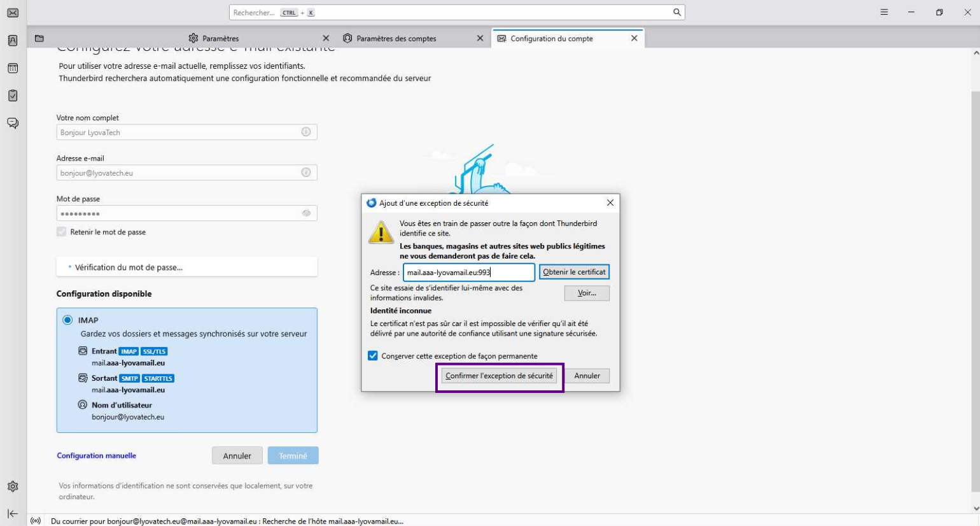The width and height of the screenshot is (980, 526).
Task: Open the Mail space in the sidebar
Action: pyautogui.click(x=13, y=13)
